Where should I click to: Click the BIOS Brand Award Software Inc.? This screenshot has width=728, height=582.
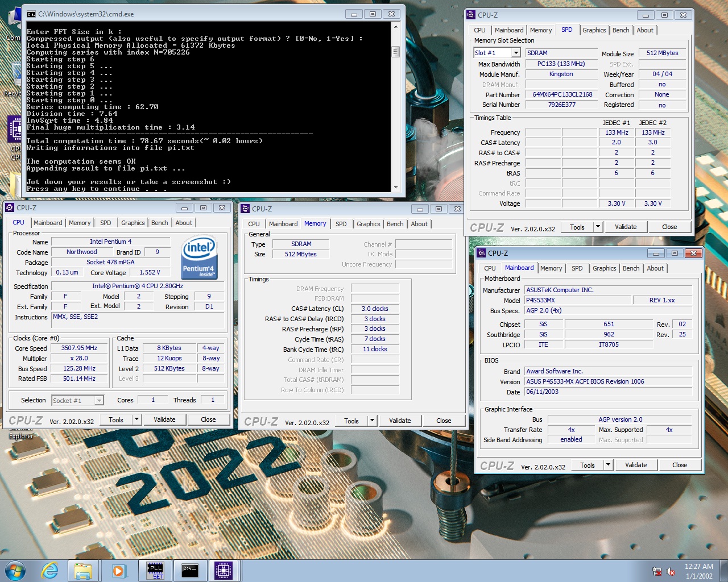click(609, 371)
